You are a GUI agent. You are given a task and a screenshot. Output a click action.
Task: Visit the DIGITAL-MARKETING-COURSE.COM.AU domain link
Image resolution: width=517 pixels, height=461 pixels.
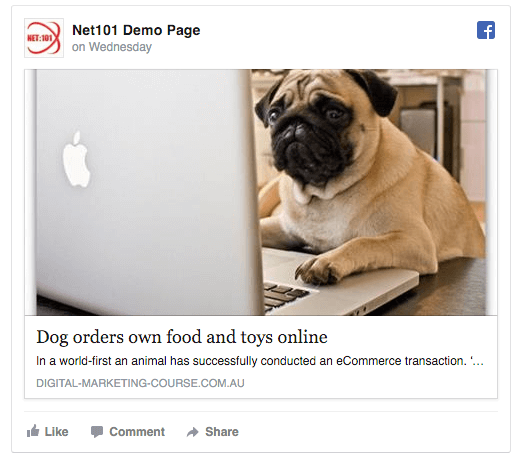point(140,383)
